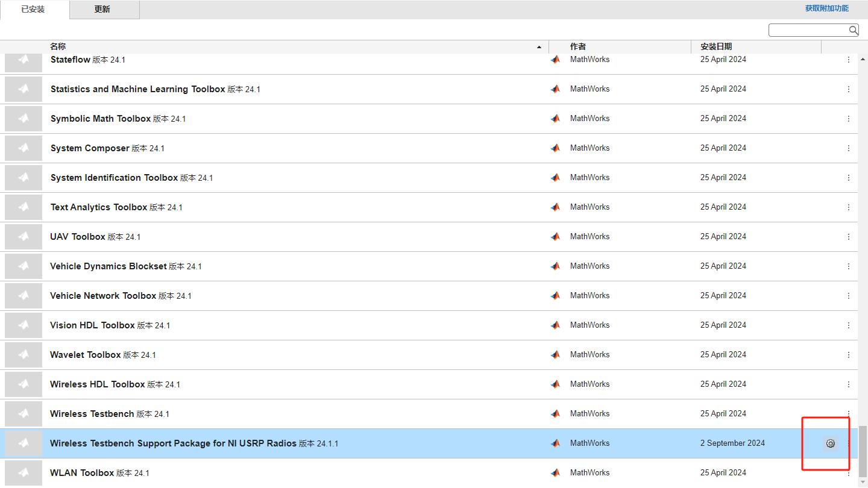
Task: Click the search magnifier icon
Action: pyautogui.click(x=853, y=30)
